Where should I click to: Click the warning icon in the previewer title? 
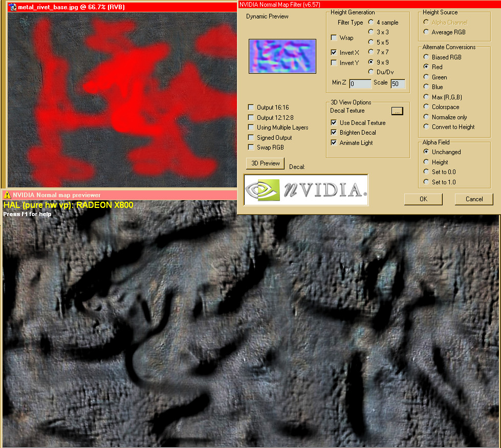[7, 195]
